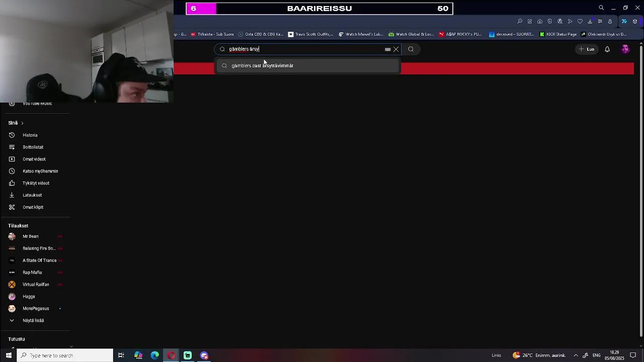Click the browser ad-blocker shield icon

[550, 22]
